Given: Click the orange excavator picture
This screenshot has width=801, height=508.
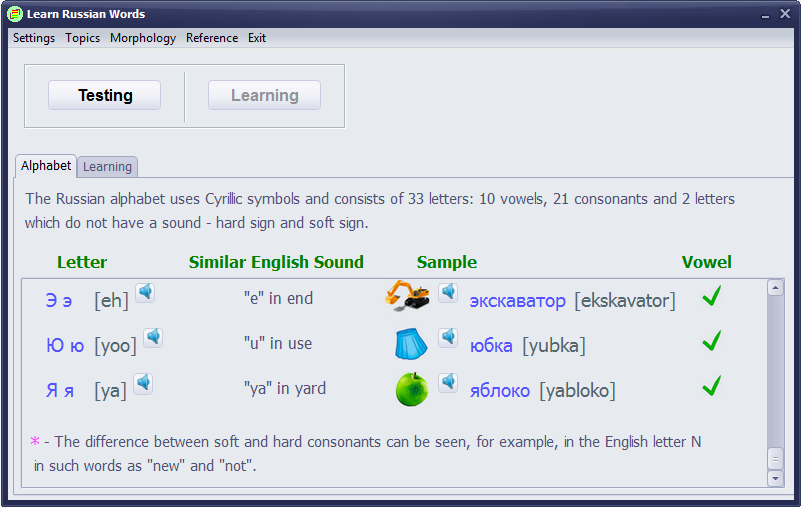Looking at the screenshot, I should click(407, 295).
